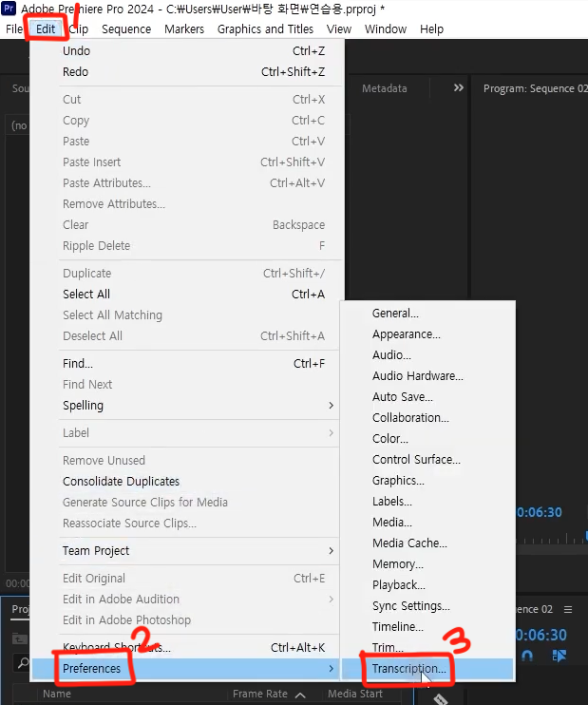Toggle the snap magnet icon in timeline

pyautogui.click(x=527, y=656)
